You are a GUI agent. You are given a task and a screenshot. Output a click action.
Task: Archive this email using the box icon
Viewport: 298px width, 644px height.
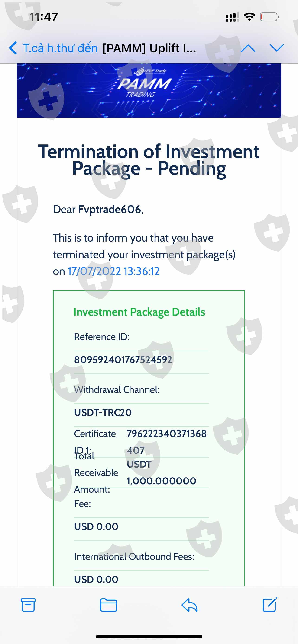pos(28,605)
